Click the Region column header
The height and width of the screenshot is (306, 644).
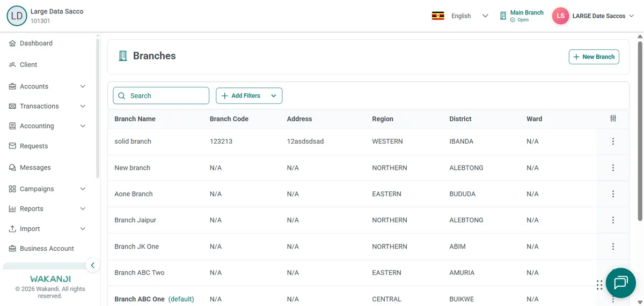pyautogui.click(x=383, y=119)
